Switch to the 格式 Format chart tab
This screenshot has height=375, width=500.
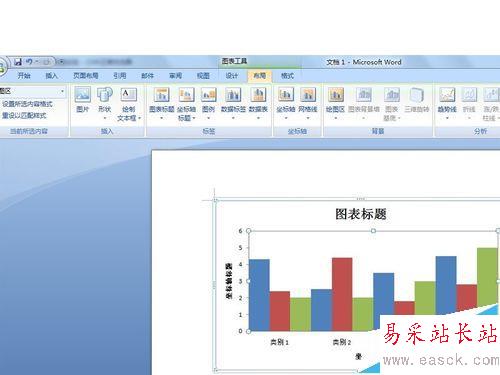[x=287, y=76]
